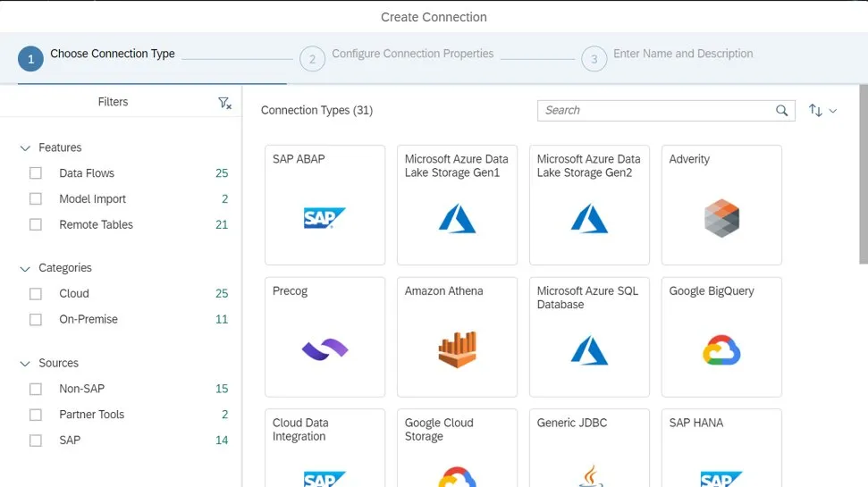This screenshot has height=487, width=868.
Task: Toggle the Remote Tables checkbox
Action: pyautogui.click(x=36, y=225)
